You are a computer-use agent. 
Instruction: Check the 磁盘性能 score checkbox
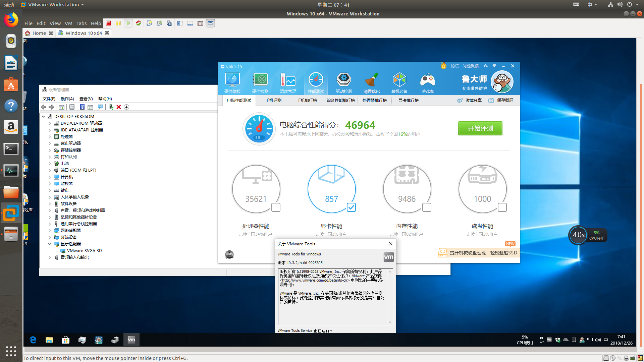pos(502,207)
